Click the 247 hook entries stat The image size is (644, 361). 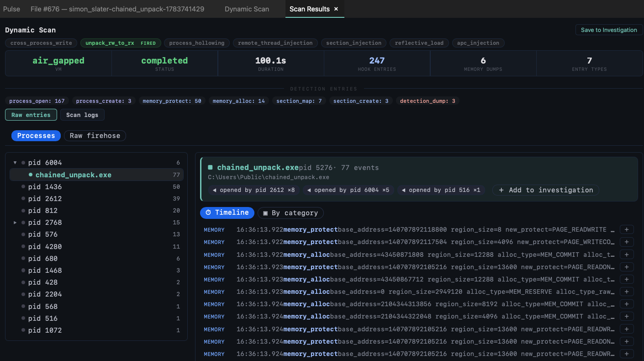[377, 64]
